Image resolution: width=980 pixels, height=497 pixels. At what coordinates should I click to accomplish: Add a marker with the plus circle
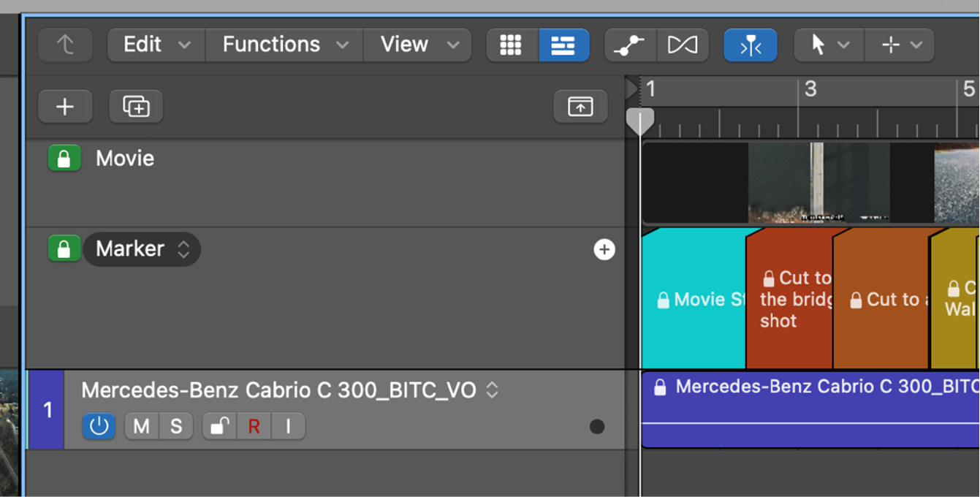tap(604, 250)
